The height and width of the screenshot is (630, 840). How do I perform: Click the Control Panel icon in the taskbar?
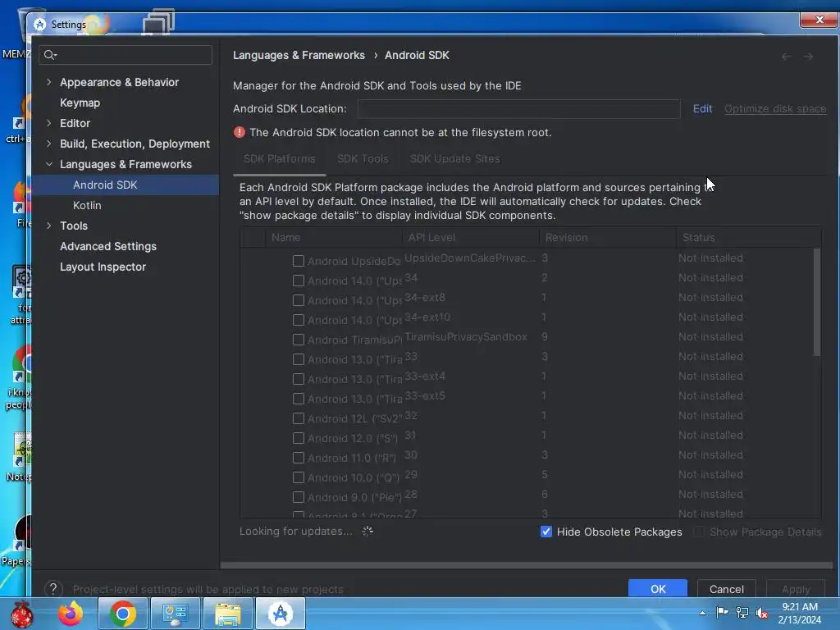click(x=176, y=614)
